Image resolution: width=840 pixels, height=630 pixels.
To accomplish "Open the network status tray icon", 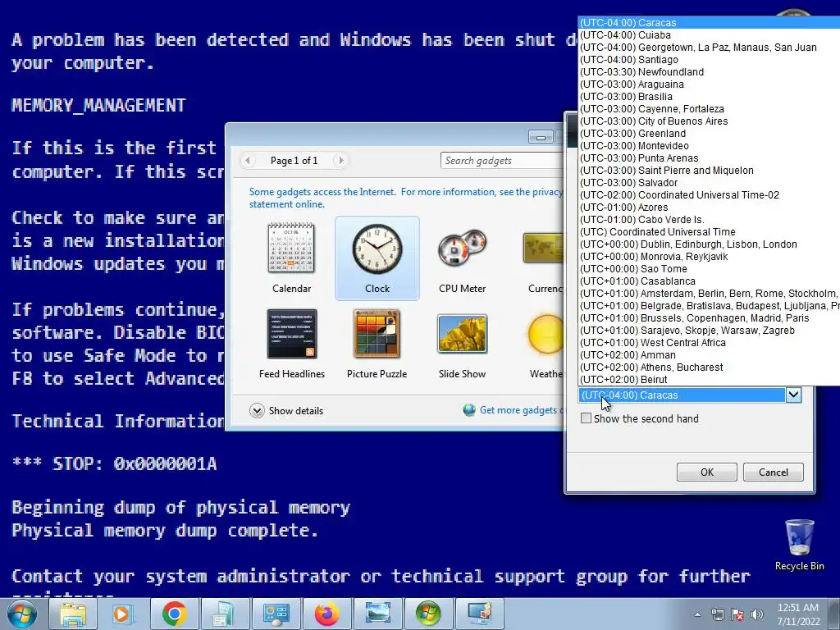I will pos(717,614).
